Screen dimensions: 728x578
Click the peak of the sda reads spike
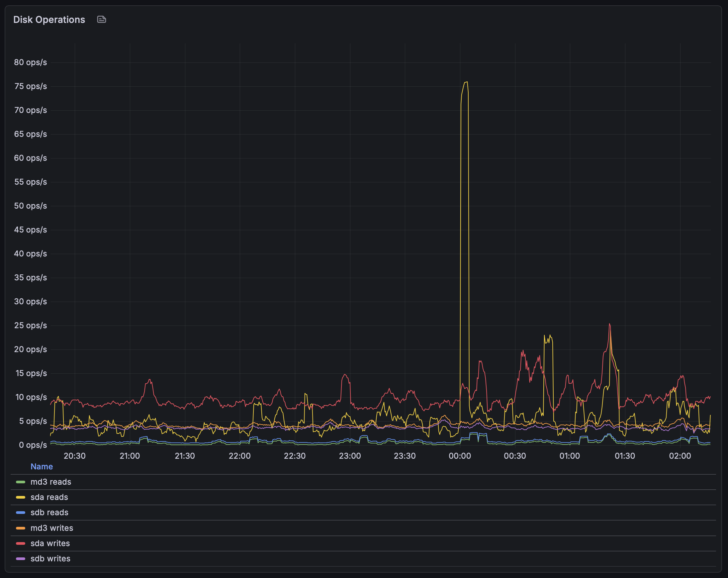pyautogui.click(x=466, y=82)
